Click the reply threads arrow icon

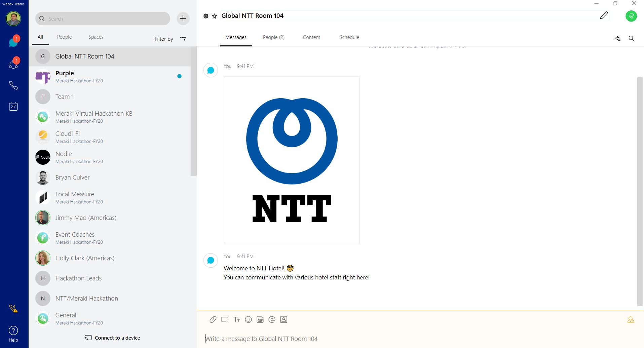(x=618, y=38)
